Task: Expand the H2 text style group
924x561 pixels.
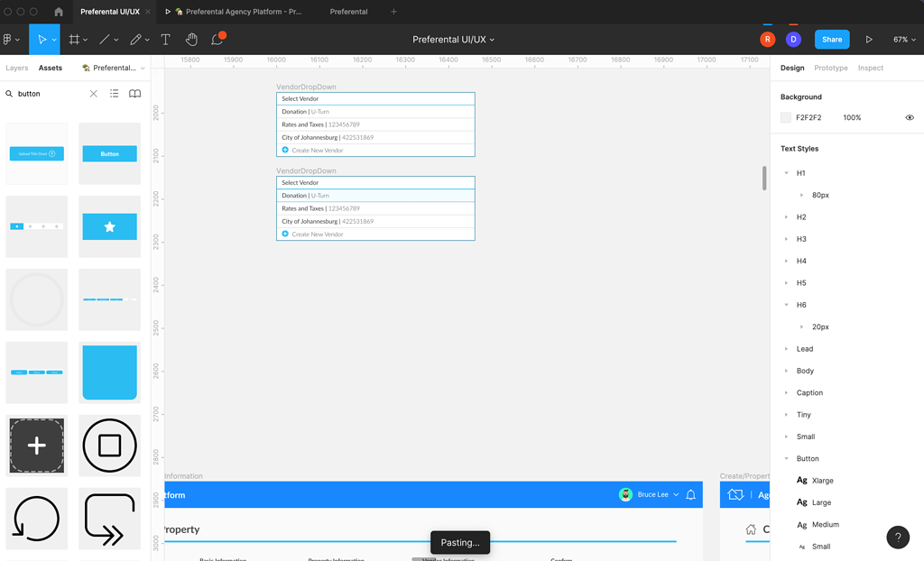Action: point(786,217)
